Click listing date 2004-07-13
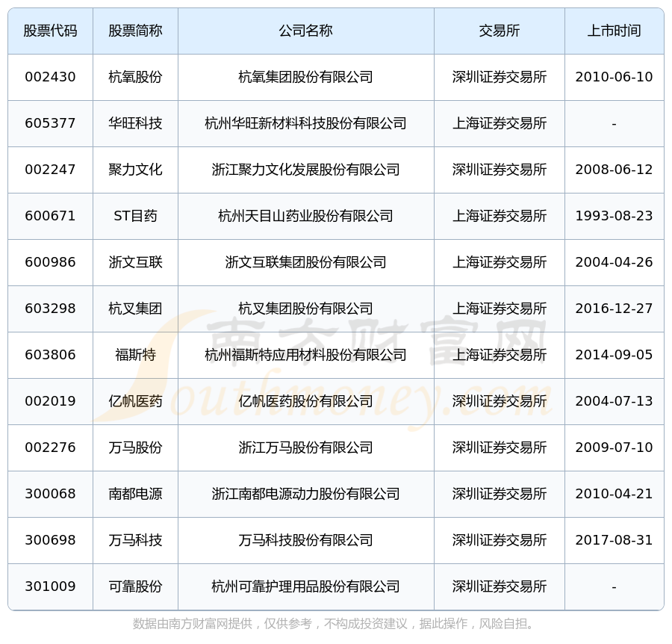Screen dimensions: 672x644 click(x=615, y=401)
